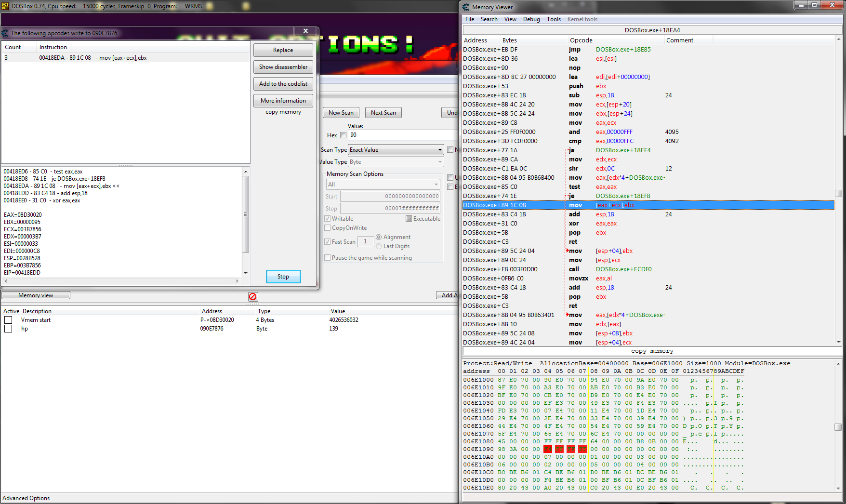Open the Scan Type dropdown
Viewport: 846px width, 504px height.
coord(440,150)
